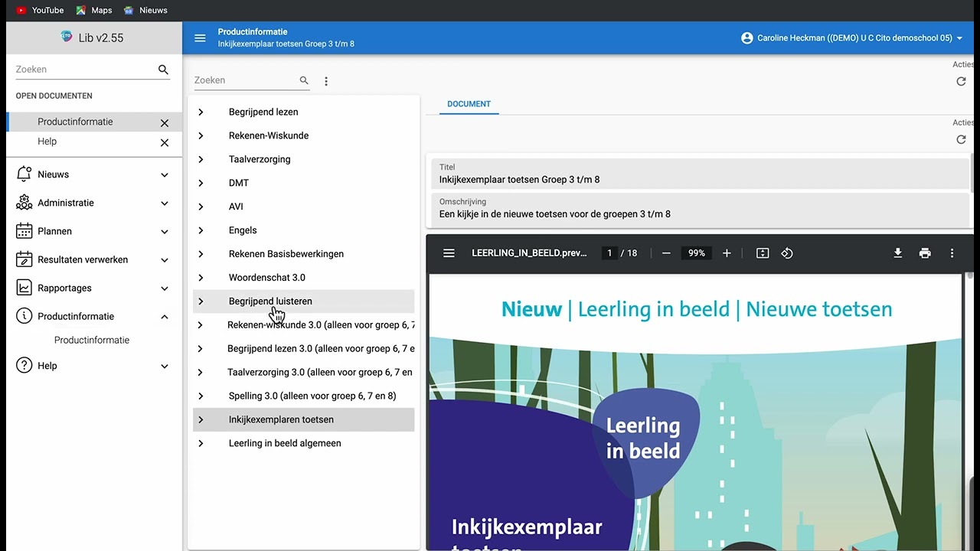Click the Omschrijving field value

(x=555, y=214)
